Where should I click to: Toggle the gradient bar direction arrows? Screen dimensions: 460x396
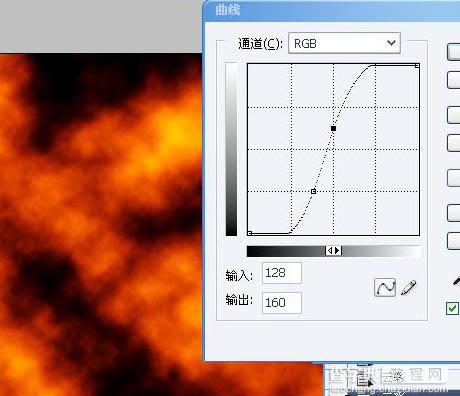[x=333, y=250]
